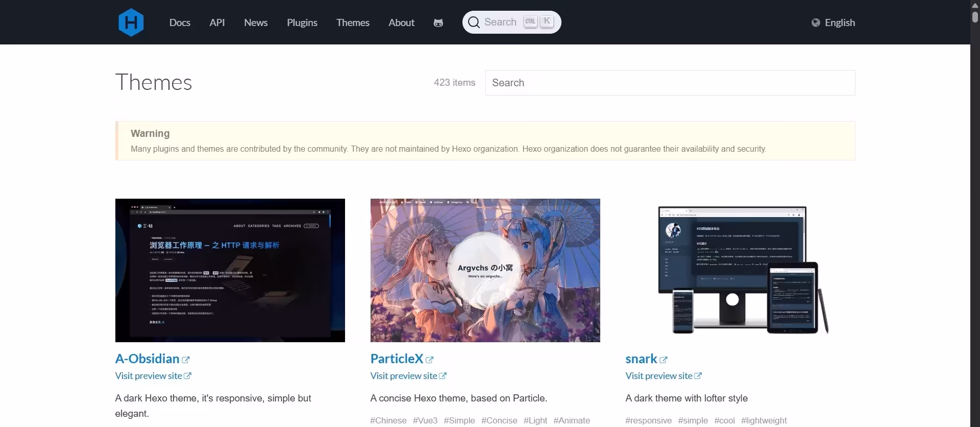The width and height of the screenshot is (980, 427).
Task: Click the #Animate tag
Action: tap(572, 420)
